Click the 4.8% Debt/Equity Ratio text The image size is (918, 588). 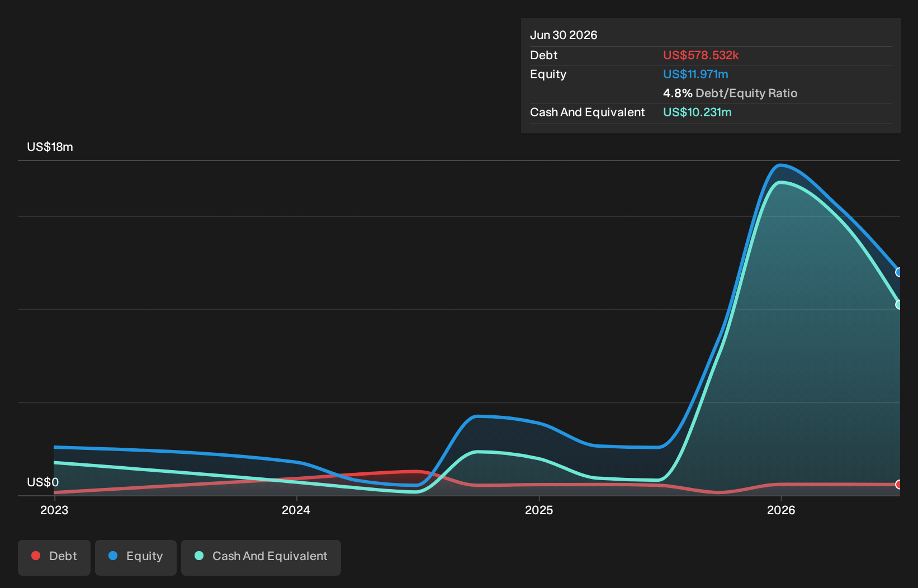pos(730,93)
